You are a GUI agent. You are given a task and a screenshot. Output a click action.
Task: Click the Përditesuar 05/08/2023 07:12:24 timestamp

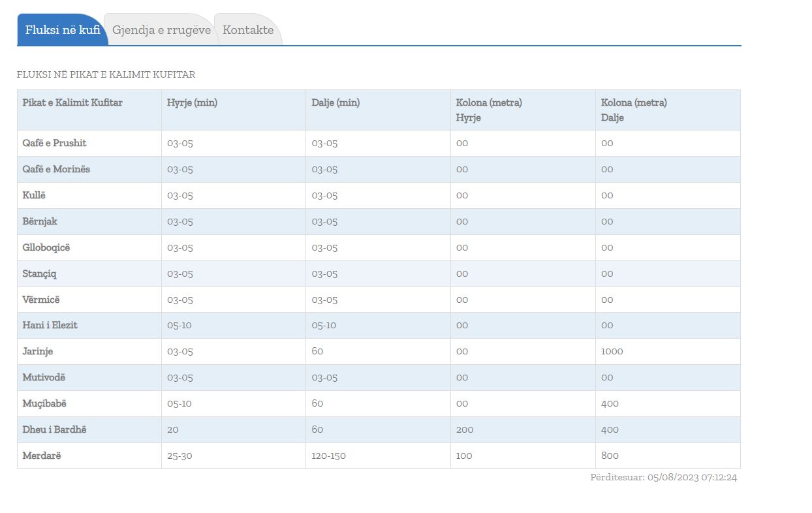[x=664, y=477]
